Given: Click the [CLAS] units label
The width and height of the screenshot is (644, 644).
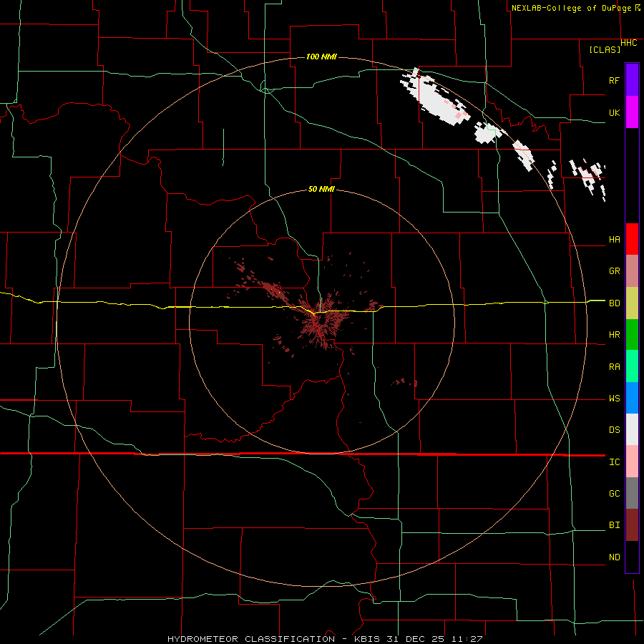Looking at the screenshot, I should click(605, 49).
